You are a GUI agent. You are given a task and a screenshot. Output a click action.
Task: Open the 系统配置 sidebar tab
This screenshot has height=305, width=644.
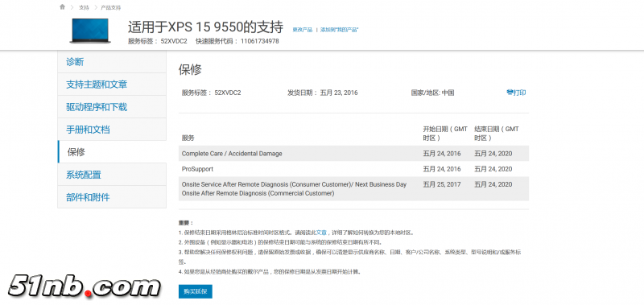click(112, 175)
